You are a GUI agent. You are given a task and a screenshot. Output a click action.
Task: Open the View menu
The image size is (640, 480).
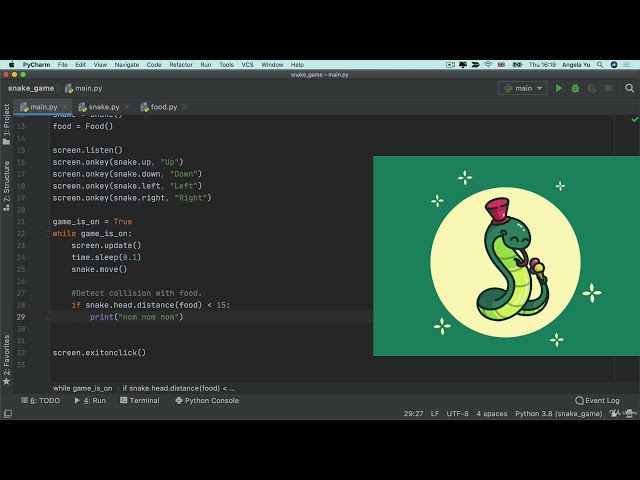point(100,64)
